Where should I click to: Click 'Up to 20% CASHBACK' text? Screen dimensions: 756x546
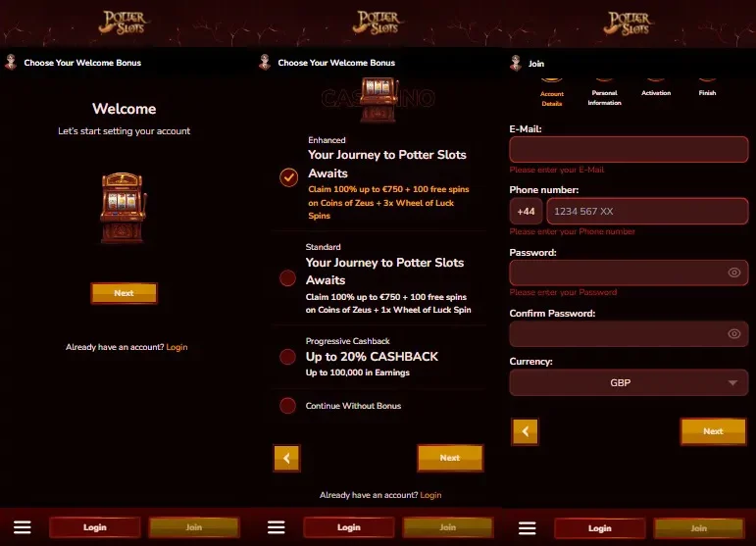372,357
